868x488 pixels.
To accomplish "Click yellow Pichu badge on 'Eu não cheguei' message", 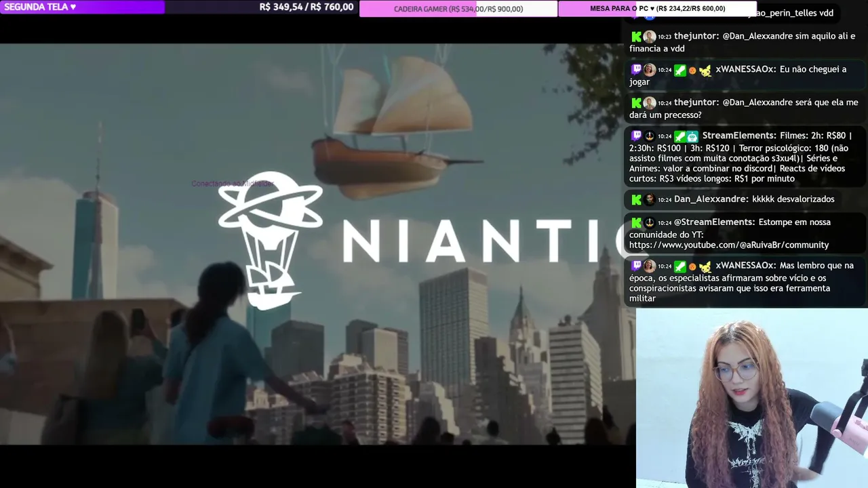I will tap(705, 70).
